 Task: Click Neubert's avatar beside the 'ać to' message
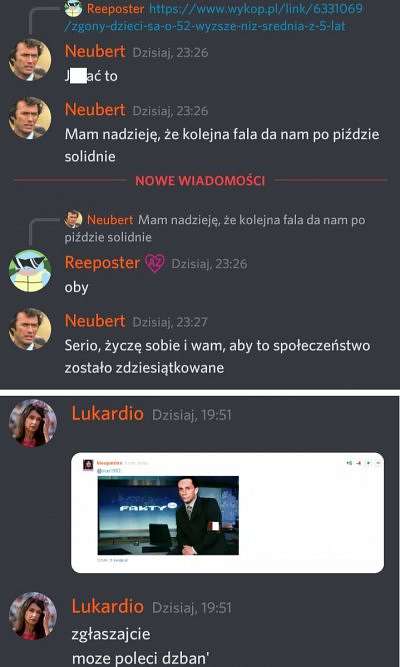[x=30, y=60]
